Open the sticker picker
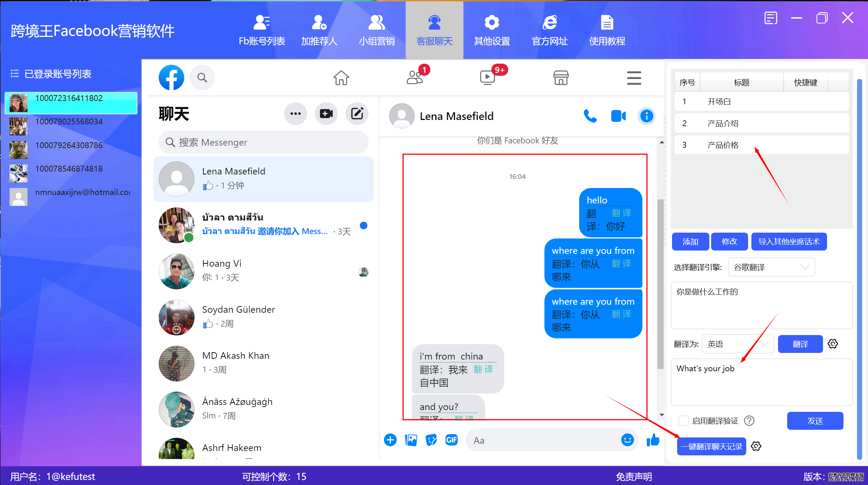 coord(431,440)
